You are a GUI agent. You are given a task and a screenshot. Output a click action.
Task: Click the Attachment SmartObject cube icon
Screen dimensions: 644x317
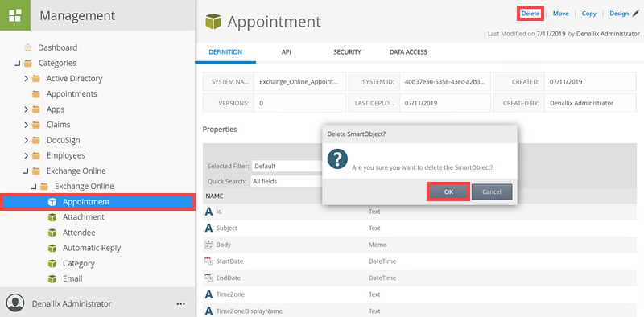[x=52, y=217]
